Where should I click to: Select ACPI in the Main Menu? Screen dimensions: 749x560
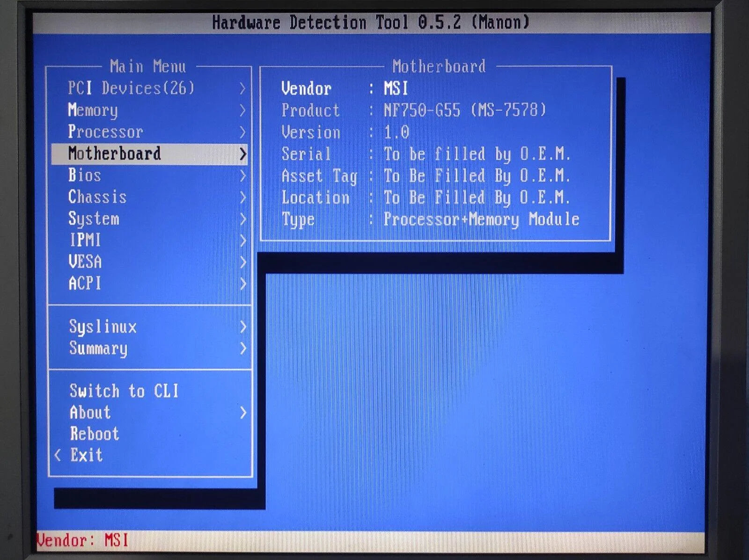point(85,284)
